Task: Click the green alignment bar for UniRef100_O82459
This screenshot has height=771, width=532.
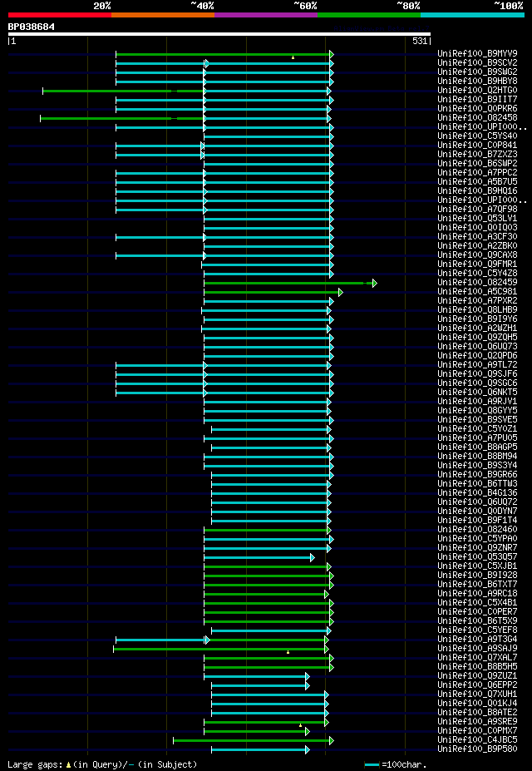Action: 290,283
